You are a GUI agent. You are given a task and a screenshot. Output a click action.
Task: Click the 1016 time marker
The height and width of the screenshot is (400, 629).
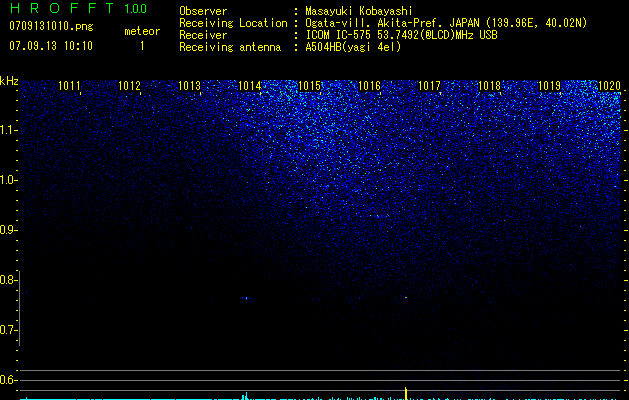tap(369, 85)
